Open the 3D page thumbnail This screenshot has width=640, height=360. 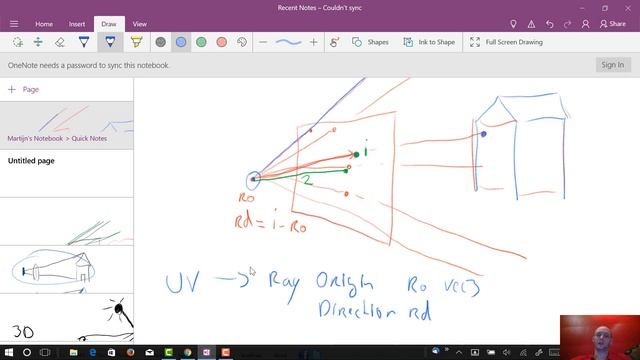point(67,318)
